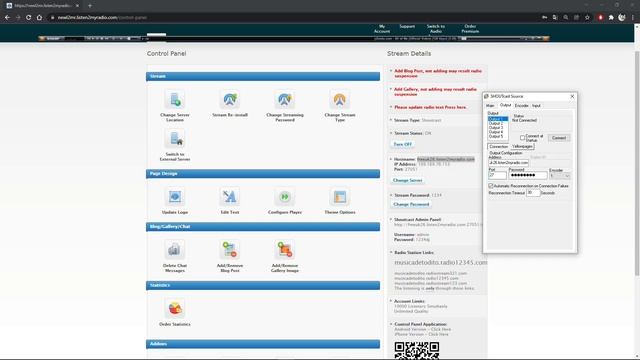The width and height of the screenshot is (640, 360).
Task: Bookmark the page with the star icon
Action: 587,18
